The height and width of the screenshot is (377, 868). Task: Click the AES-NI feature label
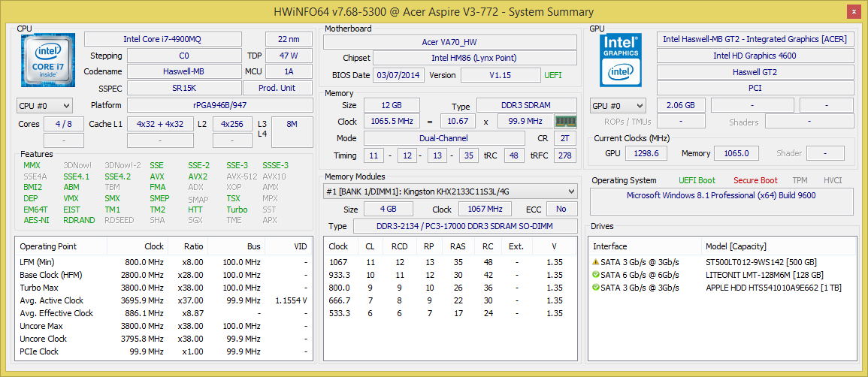(35, 219)
